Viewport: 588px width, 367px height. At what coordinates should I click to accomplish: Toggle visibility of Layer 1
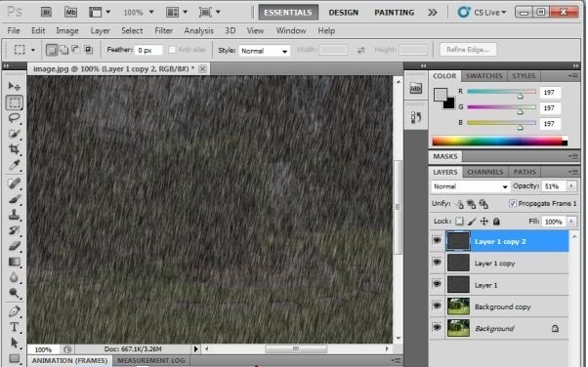click(437, 284)
